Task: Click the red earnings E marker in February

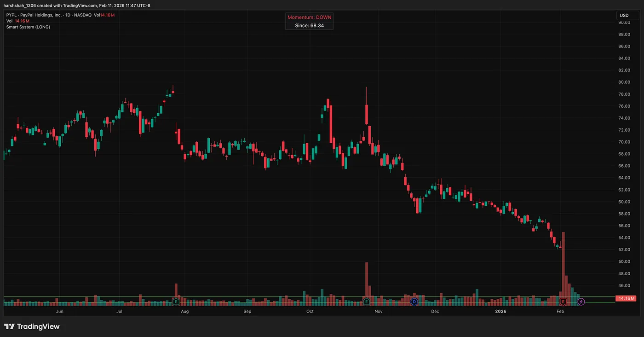Action: coord(563,302)
